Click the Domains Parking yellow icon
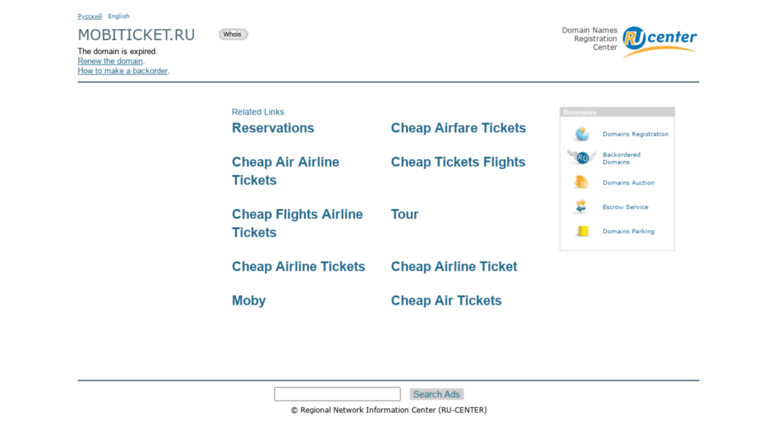Image resolution: width=777 pixels, height=423 pixels. pyautogui.click(x=583, y=231)
